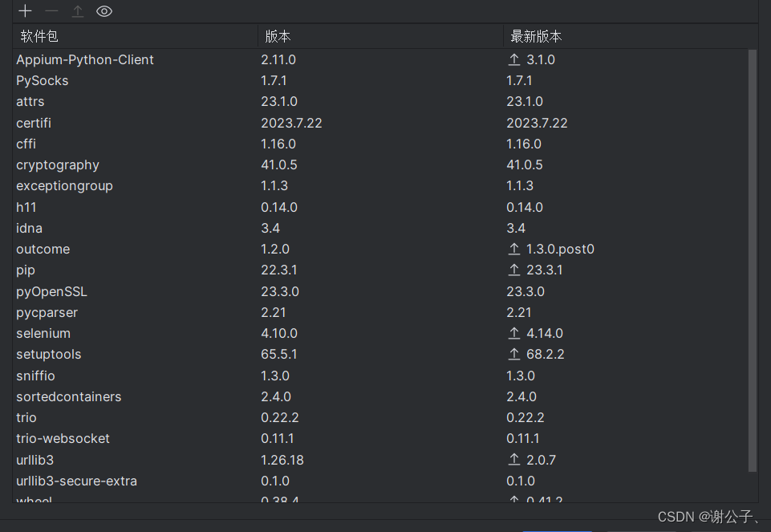Click the 最新版本 column header
This screenshot has width=771, height=532.
coord(536,35)
